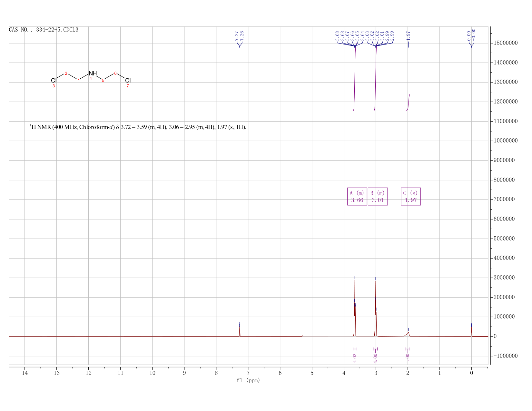Image resolution: width=532 pixels, height=411 pixels.
Task: Click the 0.00 TMS peak label
Action: (x=469, y=35)
